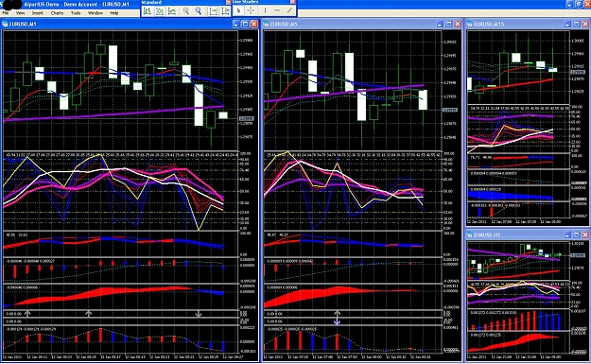Image resolution: width=591 pixels, height=364 pixels.
Task: Open the File menu
Action: (x=6, y=13)
